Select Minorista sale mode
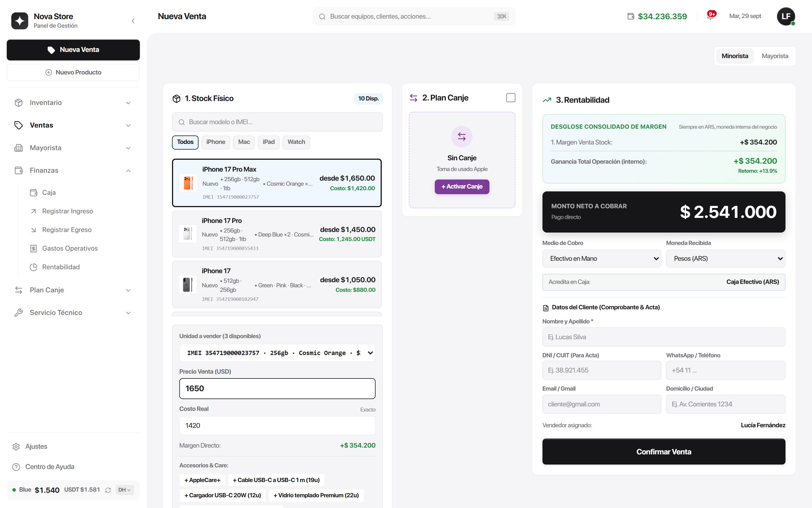The image size is (812, 508). (735, 56)
